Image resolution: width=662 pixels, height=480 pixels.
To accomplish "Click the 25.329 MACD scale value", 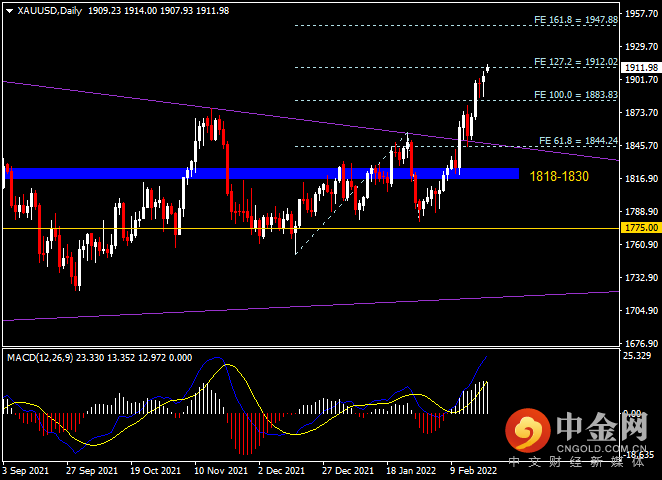I will [x=637, y=355].
